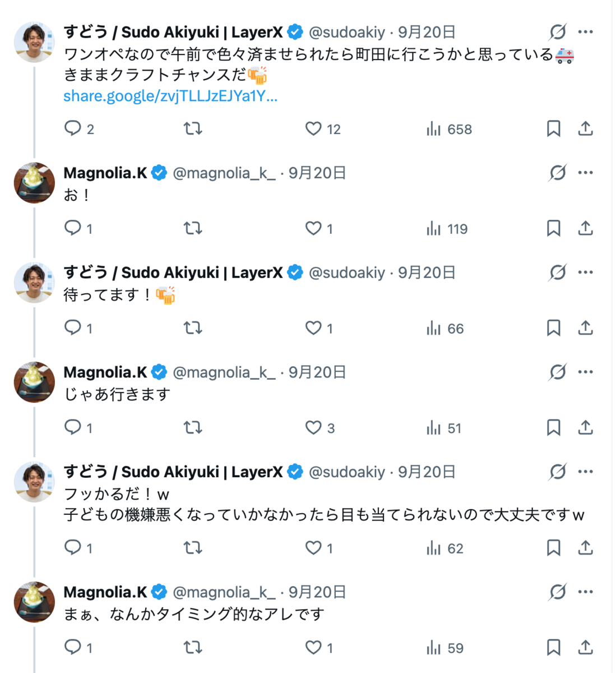Open Grok icon on じゃあ行きます tweet
This screenshot has height=673, width=616.
(x=557, y=372)
